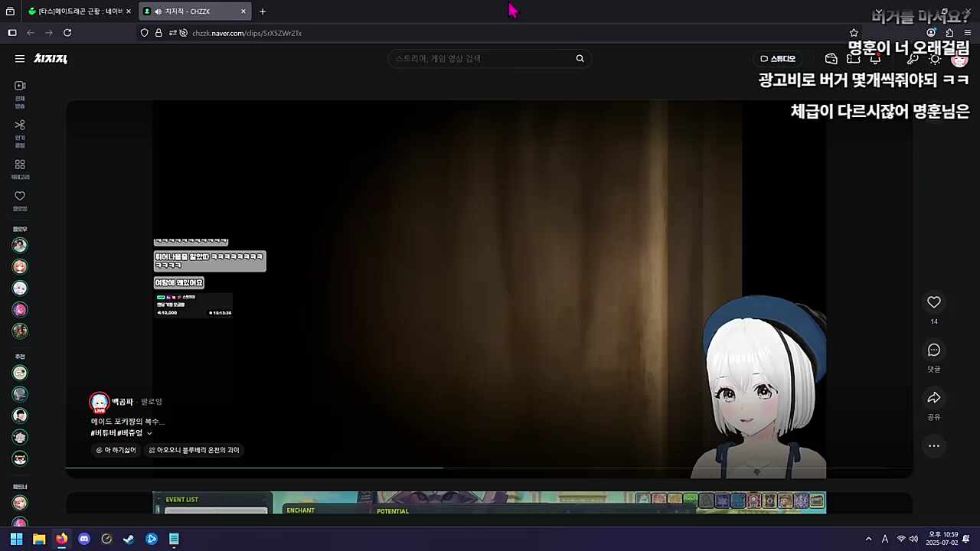Click the search magnifier icon
Image resolution: width=980 pixels, height=551 pixels.
click(x=580, y=59)
